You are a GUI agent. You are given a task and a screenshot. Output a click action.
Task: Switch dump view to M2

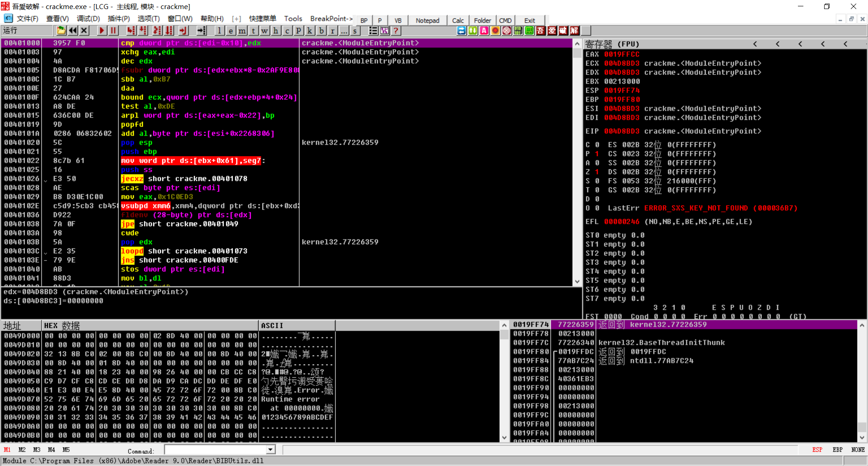tap(22, 450)
